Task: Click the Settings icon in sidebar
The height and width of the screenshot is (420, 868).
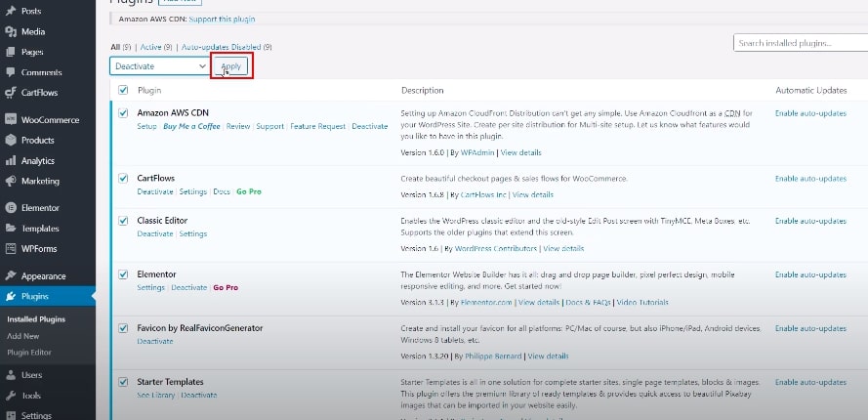Action: click(11, 415)
